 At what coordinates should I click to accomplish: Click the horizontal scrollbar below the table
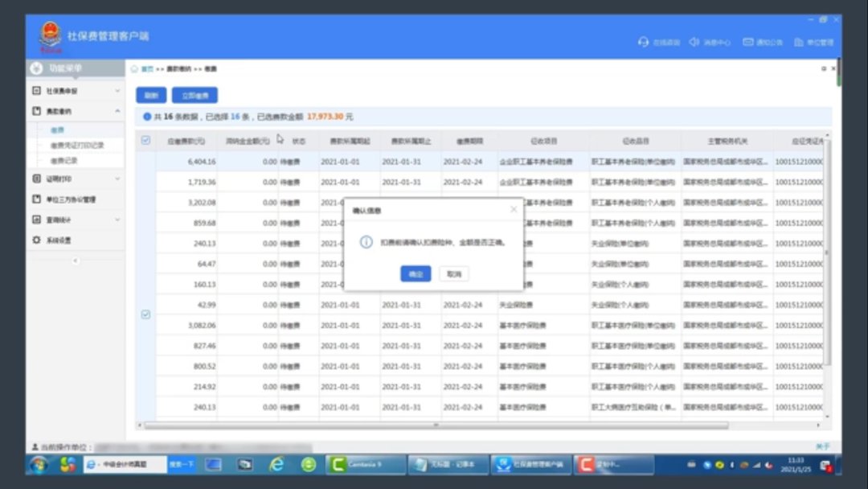point(434,425)
